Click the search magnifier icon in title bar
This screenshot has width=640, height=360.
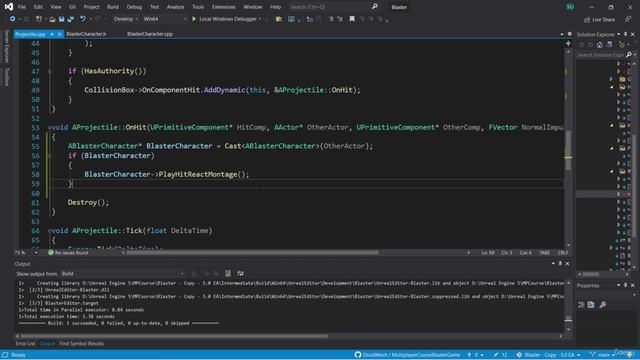(x=374, y=7)
